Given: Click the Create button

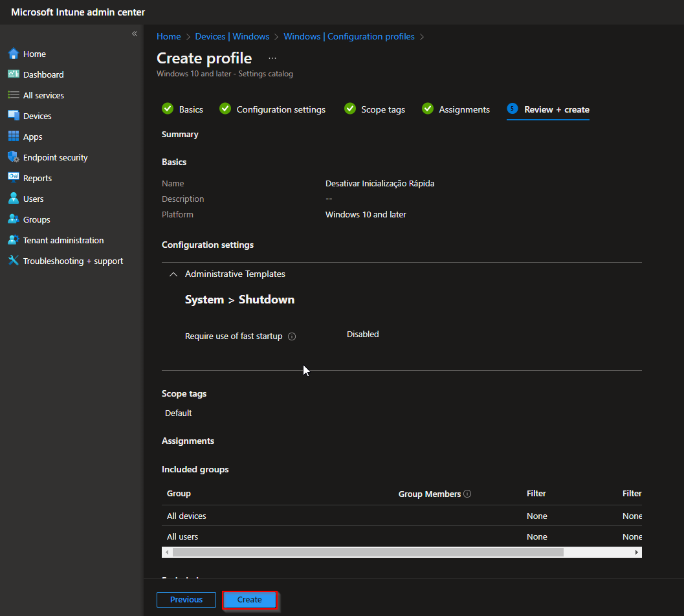Looking at the screenshot, I should tap(250, 599).
